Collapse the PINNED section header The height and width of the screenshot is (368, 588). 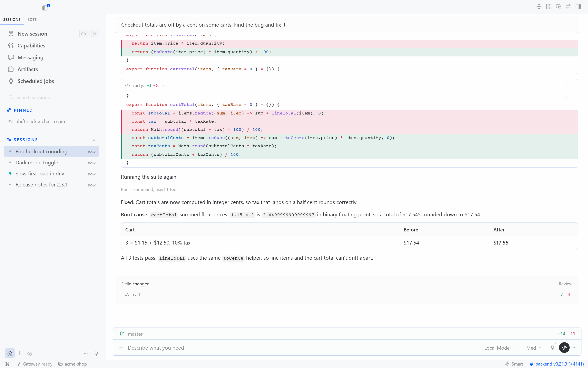(x=20, y=110)
